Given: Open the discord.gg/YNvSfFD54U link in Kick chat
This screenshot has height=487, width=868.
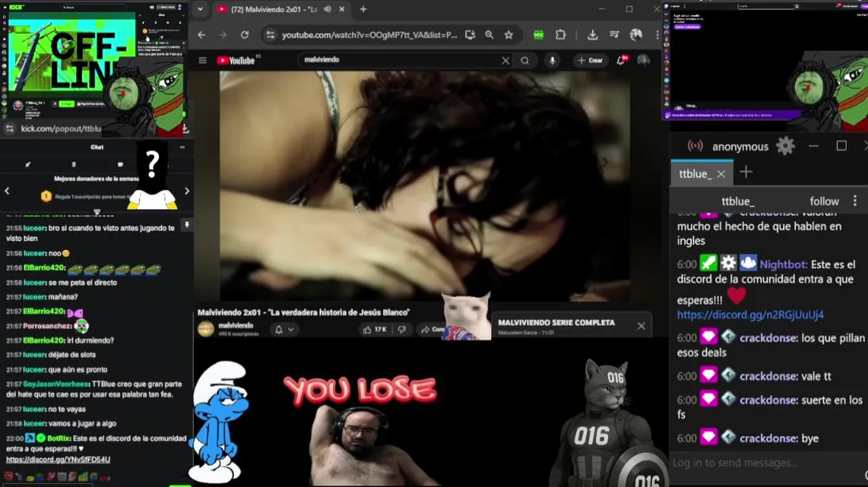Looking at the screenshot, I should point(58,459).
